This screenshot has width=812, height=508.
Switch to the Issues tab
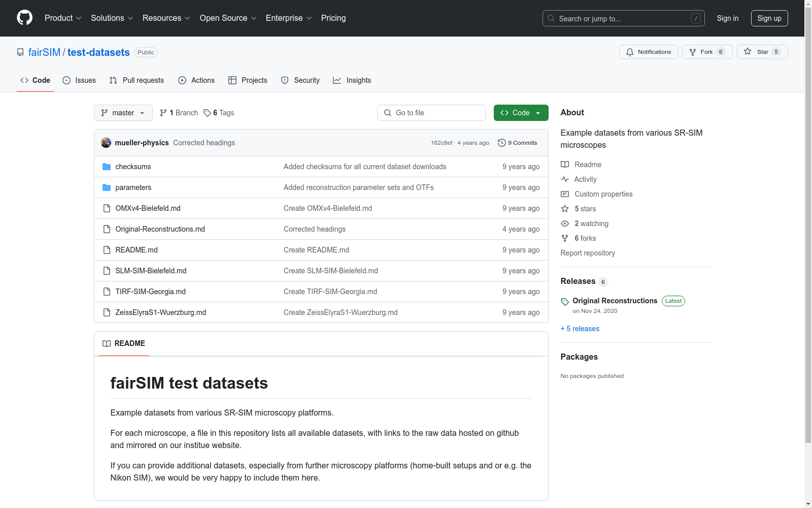pyautogui.click(x=79, y=80)
